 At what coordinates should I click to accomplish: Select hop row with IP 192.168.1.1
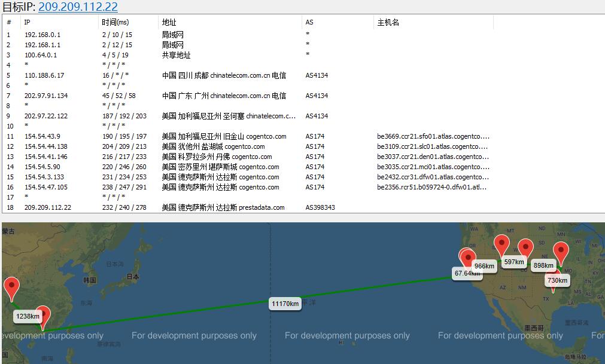[x=248, y=45]
